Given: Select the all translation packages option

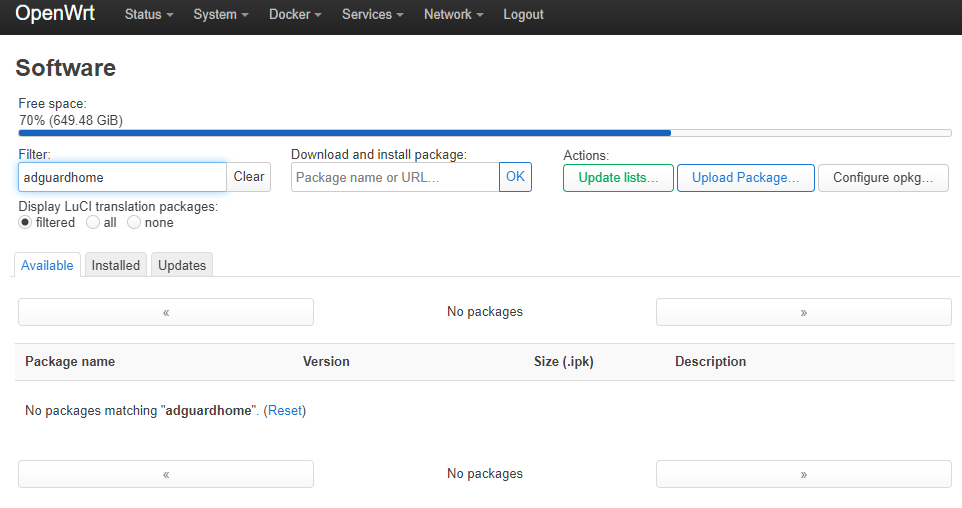Looking at the screenshot, I should [93, 223].
